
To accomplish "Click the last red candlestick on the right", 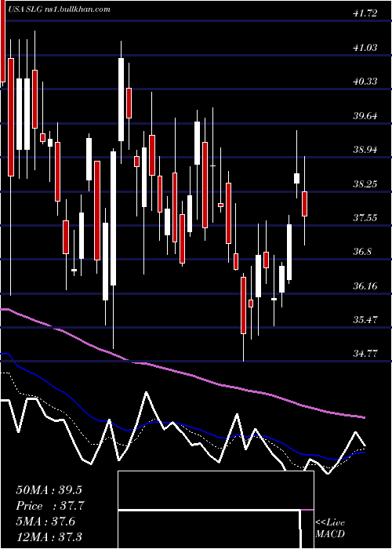I will point(304,204).
